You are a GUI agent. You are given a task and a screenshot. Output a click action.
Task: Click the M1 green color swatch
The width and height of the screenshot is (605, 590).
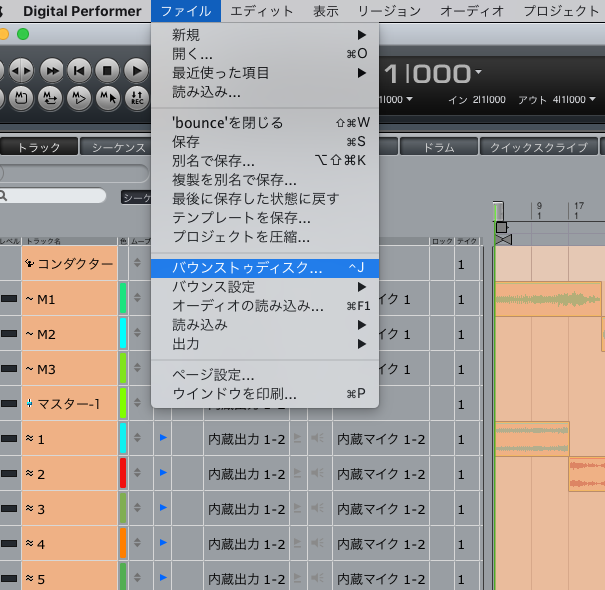click(x=123, y=298)
